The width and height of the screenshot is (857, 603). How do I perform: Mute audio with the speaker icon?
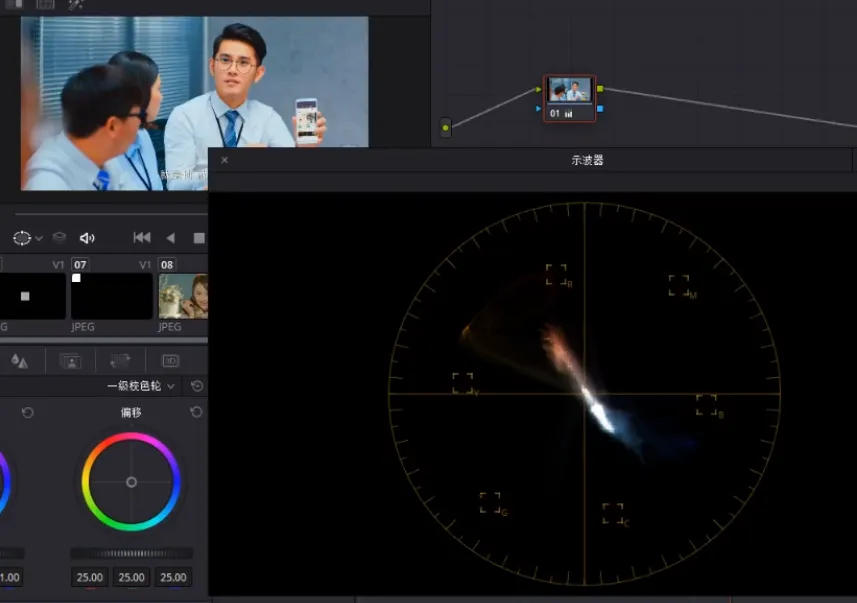[x=87, y=238]
